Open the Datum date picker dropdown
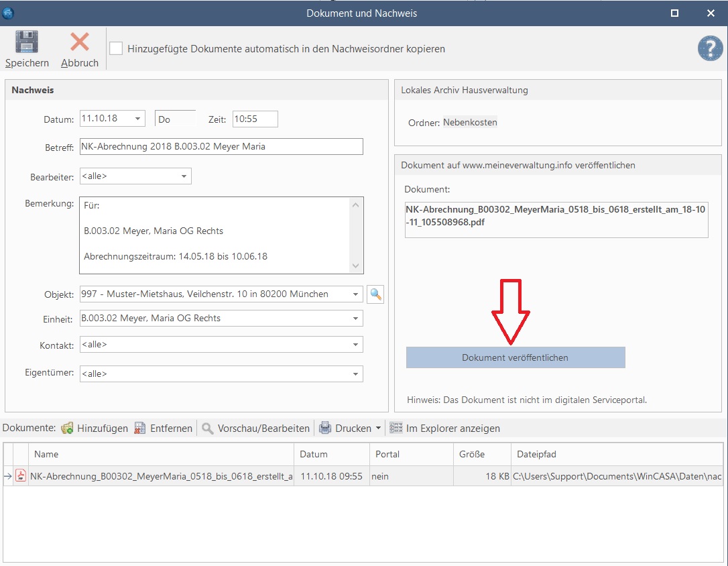 (137, 119)
